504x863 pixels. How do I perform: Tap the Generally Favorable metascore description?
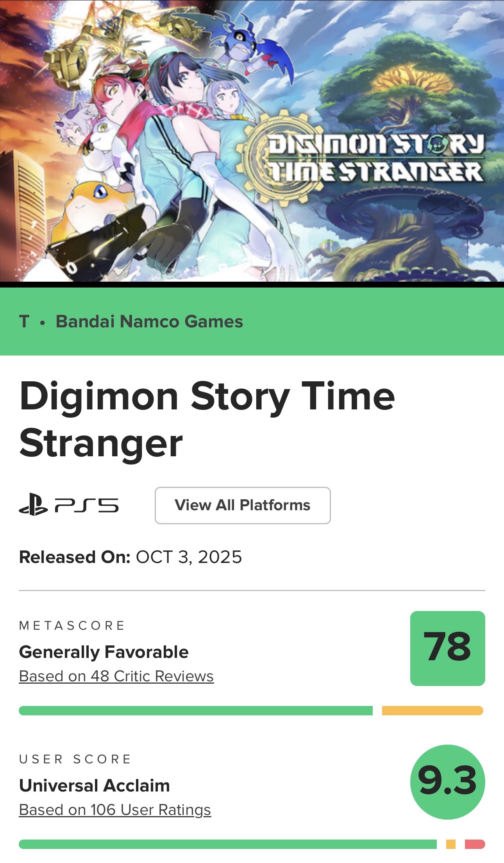point(104,652)
